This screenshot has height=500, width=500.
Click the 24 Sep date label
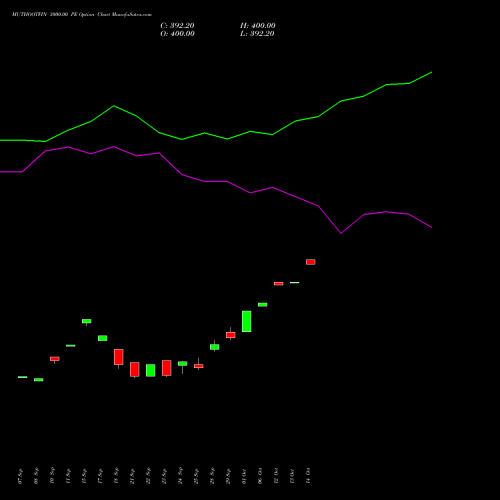click(181, 476)
